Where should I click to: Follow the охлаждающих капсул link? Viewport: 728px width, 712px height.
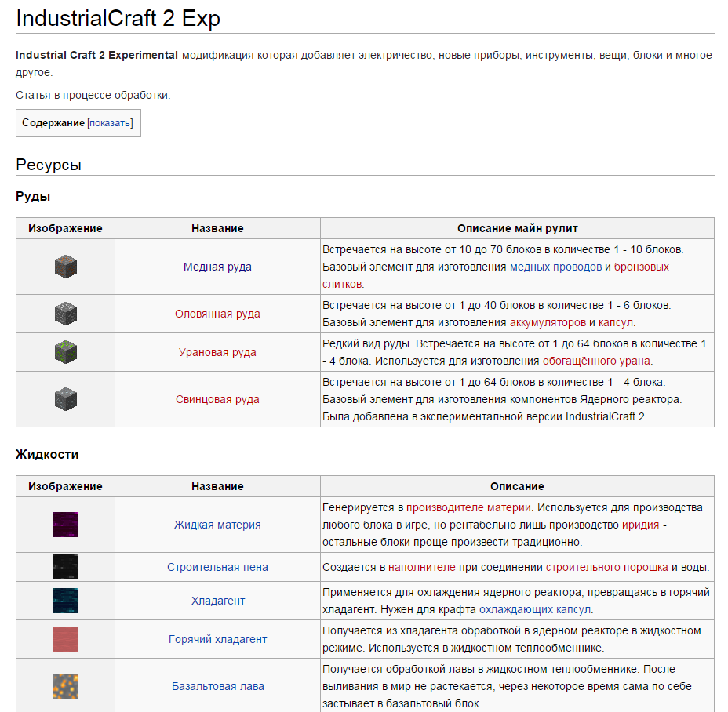(535, 609)
